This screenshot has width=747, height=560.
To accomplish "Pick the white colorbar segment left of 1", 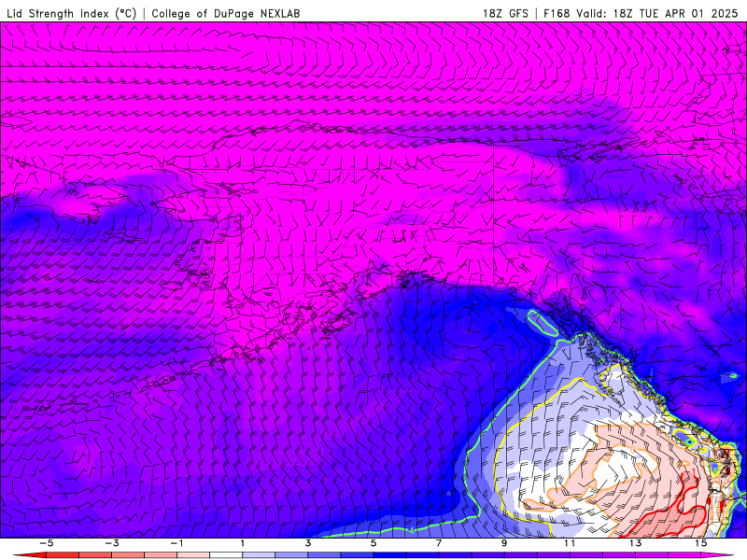I will click(x=226, y=555).
